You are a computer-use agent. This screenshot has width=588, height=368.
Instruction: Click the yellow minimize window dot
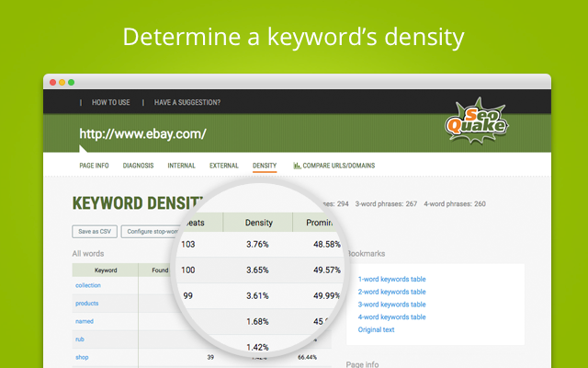coord(62,82)
